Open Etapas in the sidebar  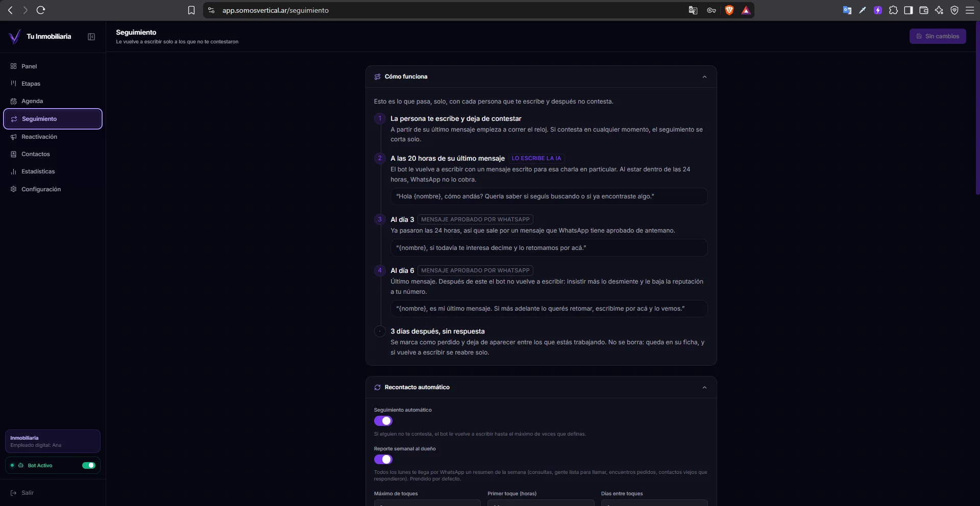[53, 84]
